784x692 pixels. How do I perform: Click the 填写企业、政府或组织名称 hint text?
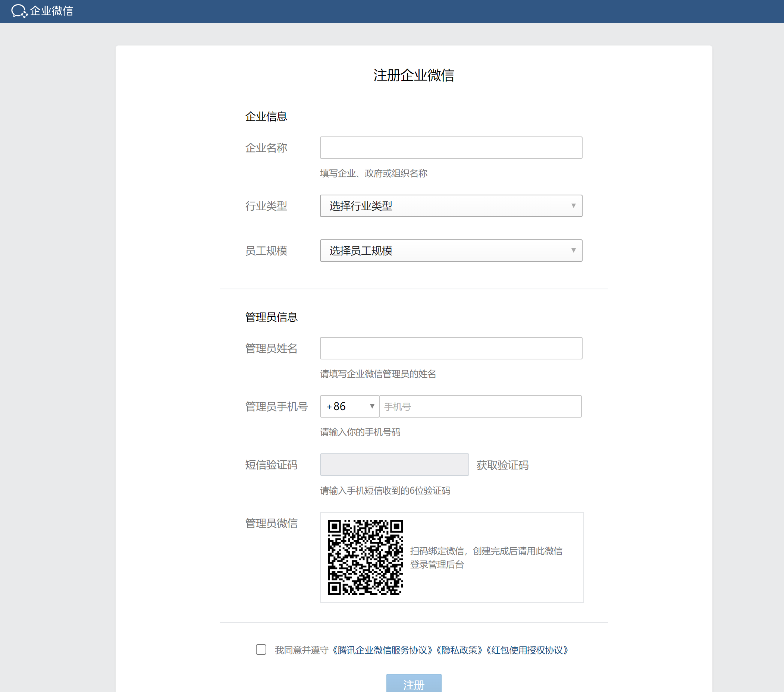(x=374, y=173)
